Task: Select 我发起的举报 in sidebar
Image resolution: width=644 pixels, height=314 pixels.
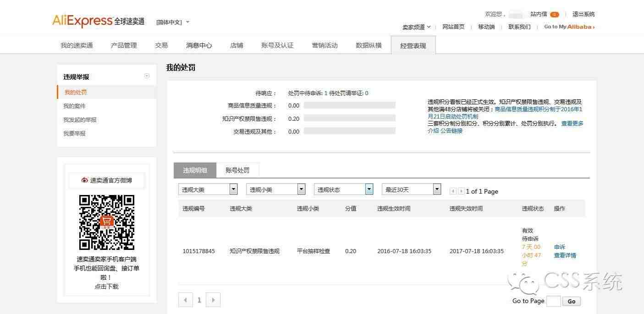Action: (80, 120)
